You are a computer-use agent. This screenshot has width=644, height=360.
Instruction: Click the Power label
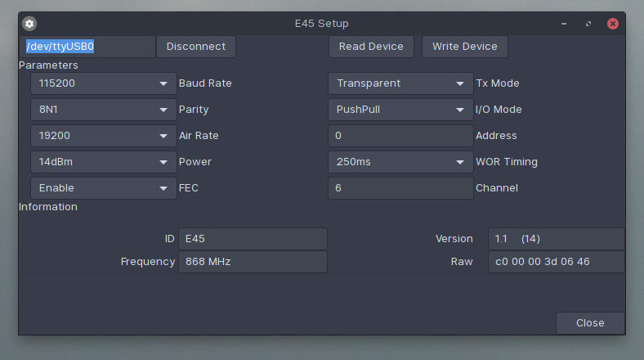195,162
